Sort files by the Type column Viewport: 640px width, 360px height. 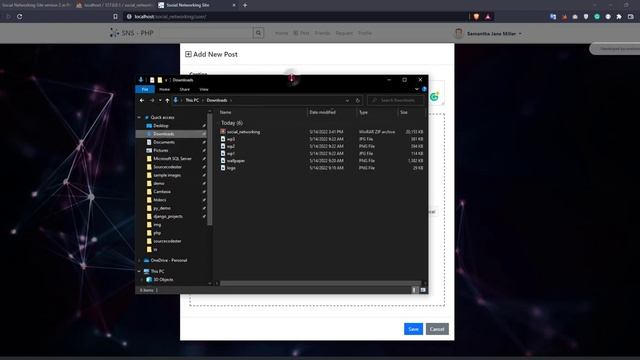[x=363, y=112]
